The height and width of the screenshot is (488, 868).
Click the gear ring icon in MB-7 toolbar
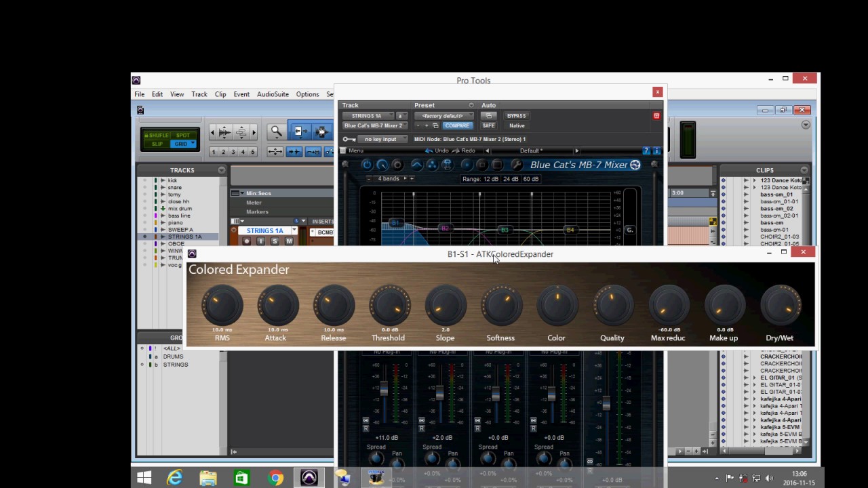click(x=397, y=165)
